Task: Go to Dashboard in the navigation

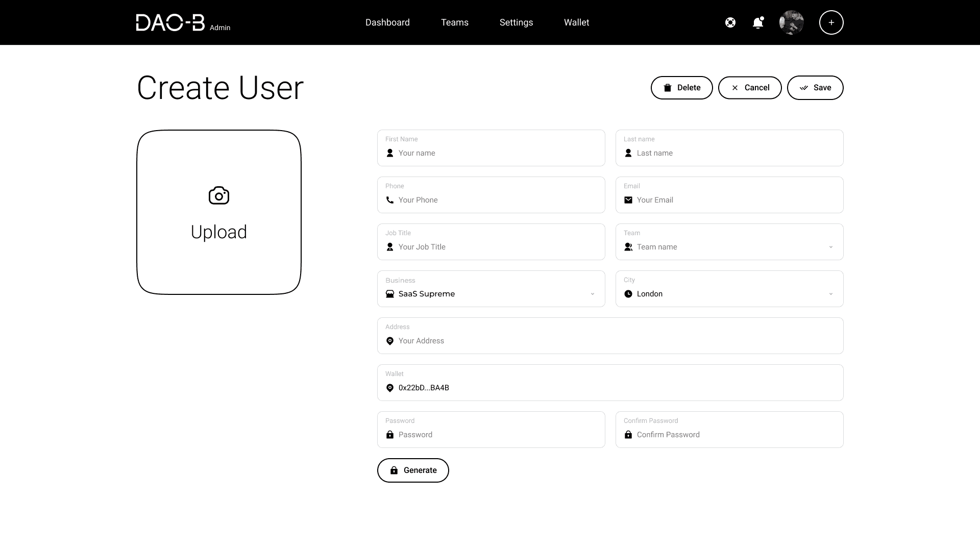Action: tap(387, 22)
